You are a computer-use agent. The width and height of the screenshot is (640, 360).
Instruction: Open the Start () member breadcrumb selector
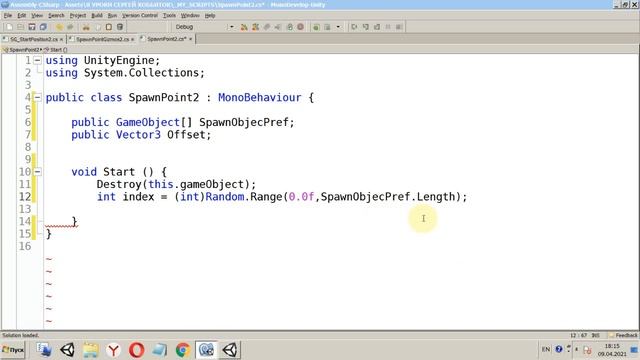(56, 50)
